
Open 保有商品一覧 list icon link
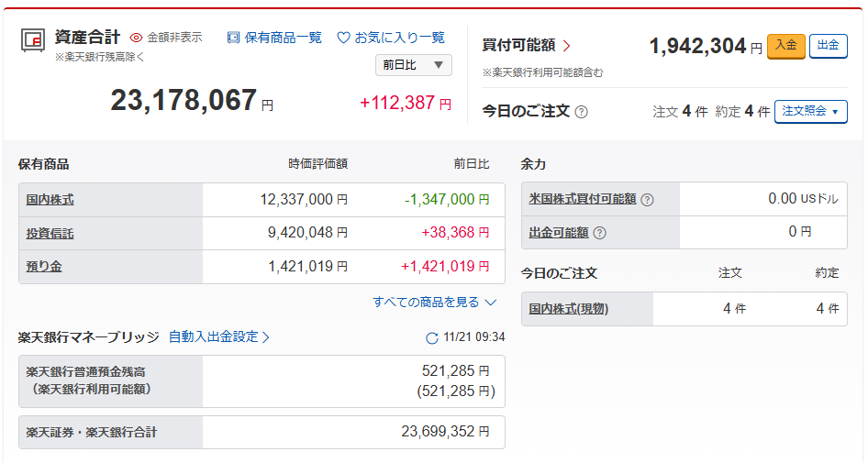(x=233, y=38)
